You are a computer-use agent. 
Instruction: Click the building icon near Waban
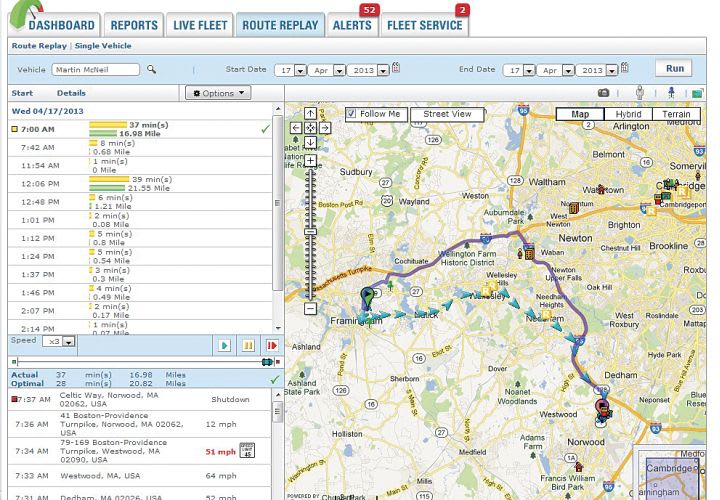coord(529,253)
